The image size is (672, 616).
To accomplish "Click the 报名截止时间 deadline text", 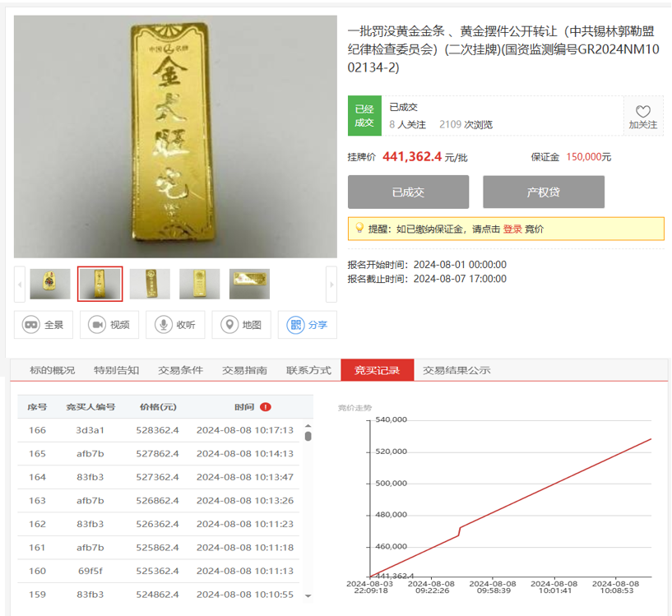I will tap(427, 279).
